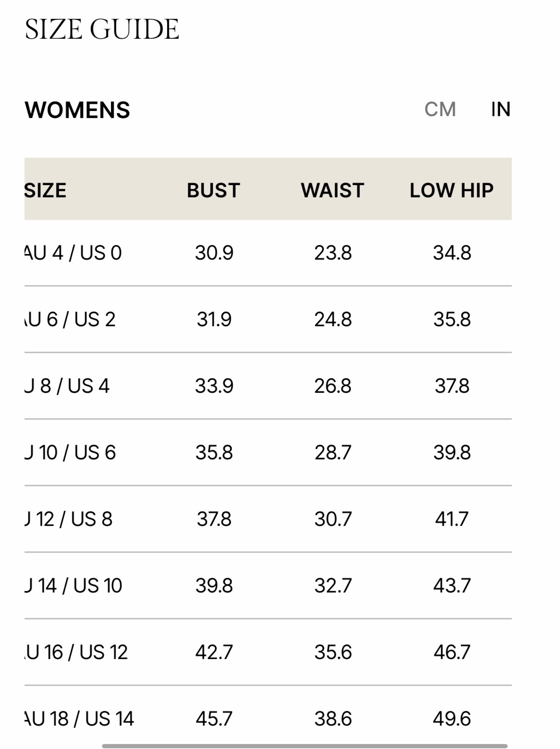Click the horizontal scrollbar at bottom
560x749 pixels.
tap(304, 746)
